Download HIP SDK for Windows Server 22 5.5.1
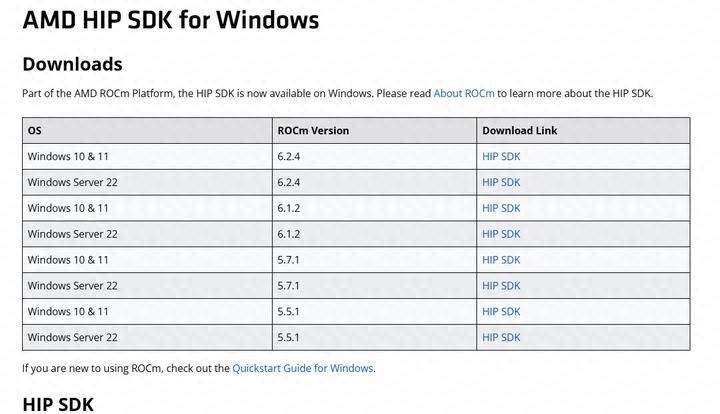Image resolution: width=720 pixels, height=414 pixels. tap(501, 338)
